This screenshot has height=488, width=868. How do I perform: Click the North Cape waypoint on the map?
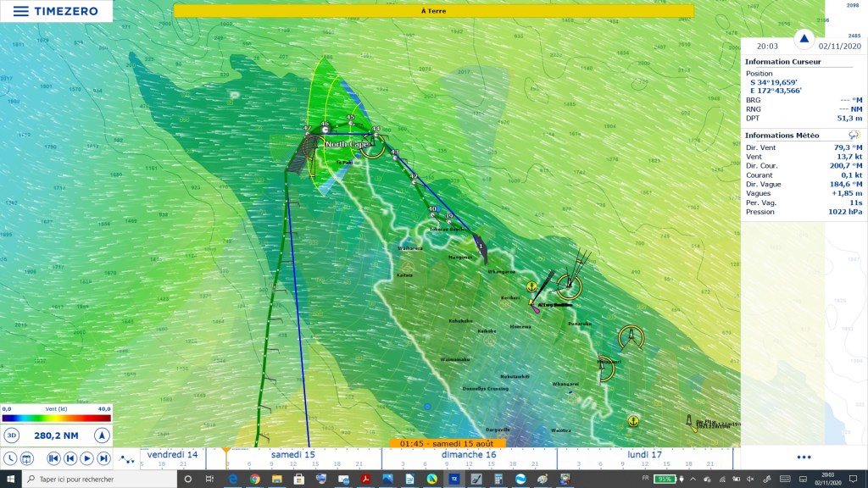coord(343,144)
